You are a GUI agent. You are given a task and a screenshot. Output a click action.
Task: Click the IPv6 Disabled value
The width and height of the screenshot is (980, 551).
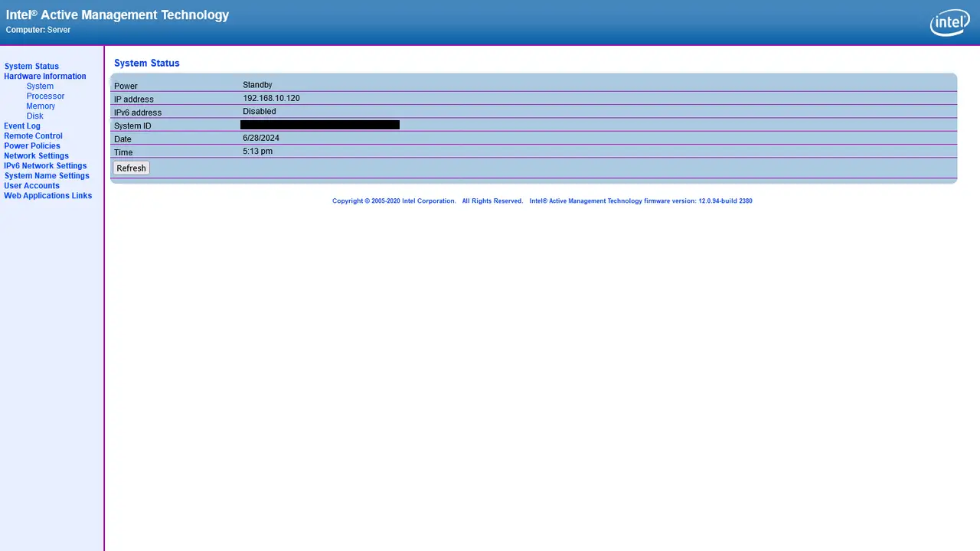(x=260, y=112)
